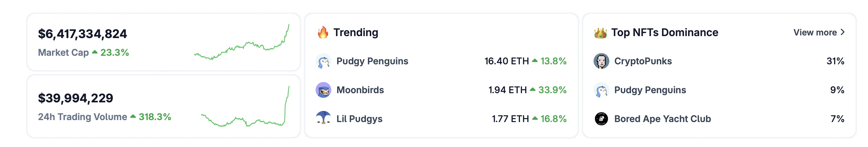Click the Pudgy Penguins avatar in Dominance list
868x147 pixels.
tap(601, 90)
